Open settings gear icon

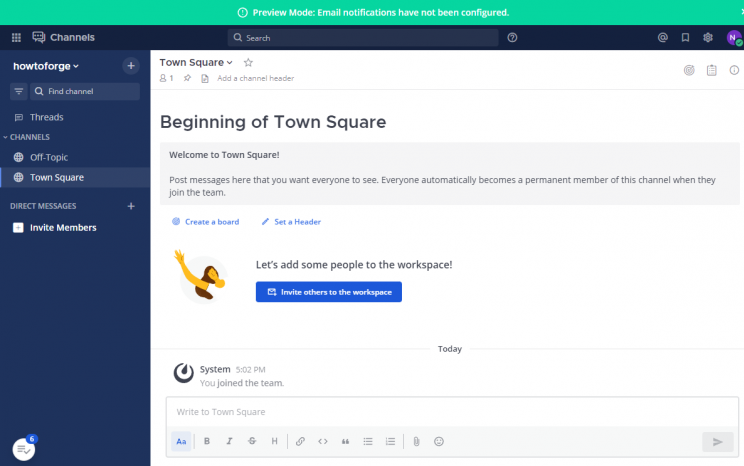coord(707,37)
